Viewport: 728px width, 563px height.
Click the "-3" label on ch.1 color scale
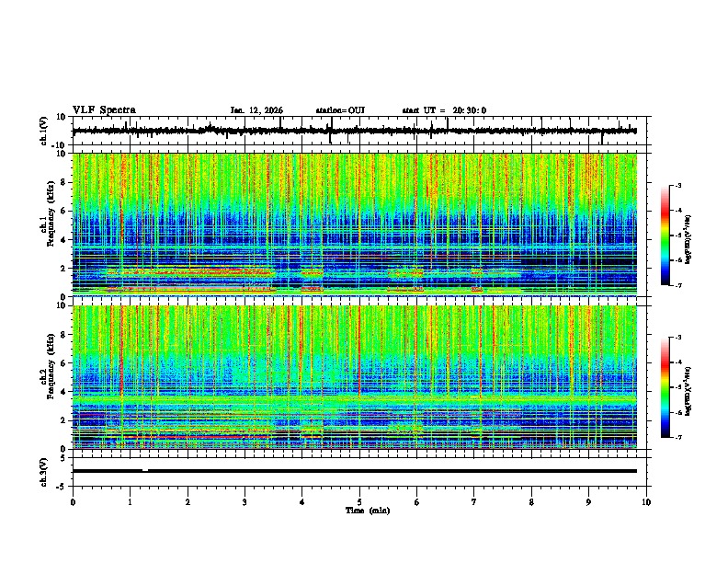[677, 185]
